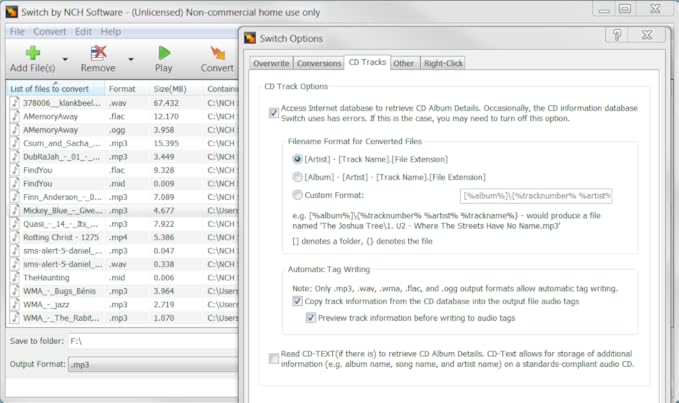This screenshot has height=403, width=679.
Task: Switch to the Overwrite tab
Action: pos(271,63)
